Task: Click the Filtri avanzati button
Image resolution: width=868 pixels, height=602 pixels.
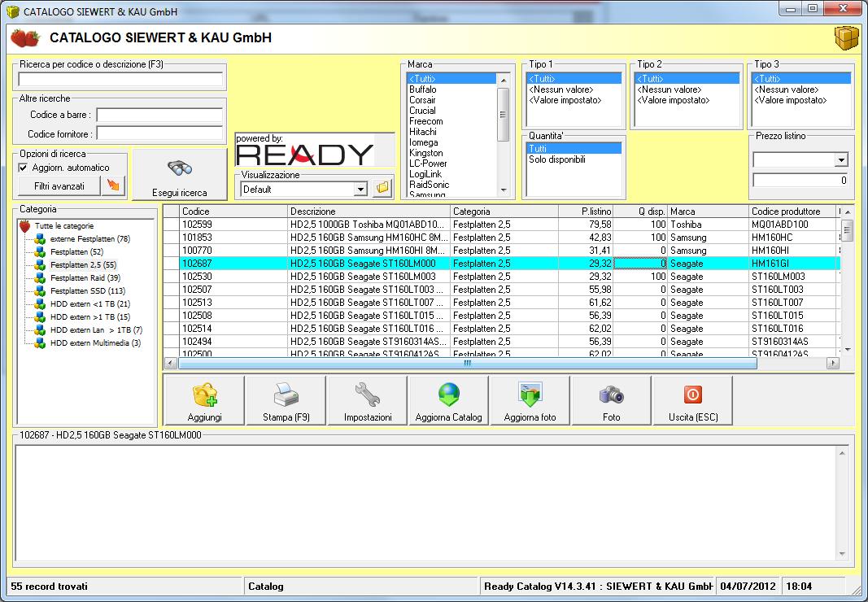Action: point(59,186)
